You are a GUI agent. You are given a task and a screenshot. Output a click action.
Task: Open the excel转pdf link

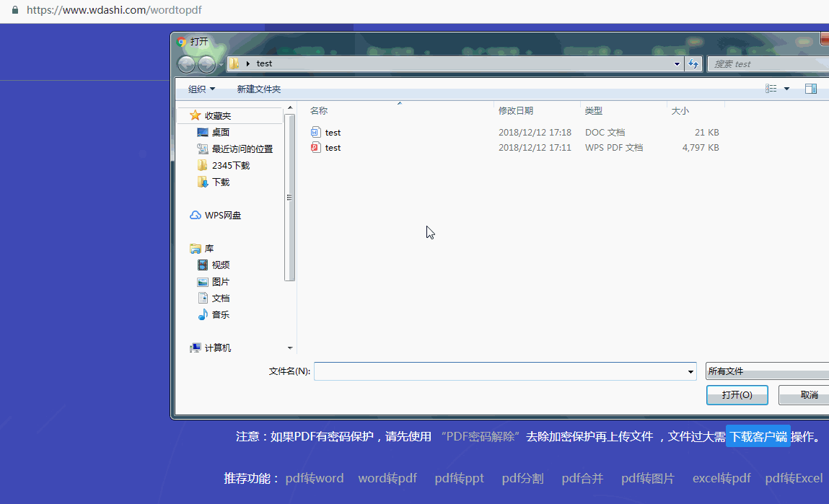coord(721,478)
